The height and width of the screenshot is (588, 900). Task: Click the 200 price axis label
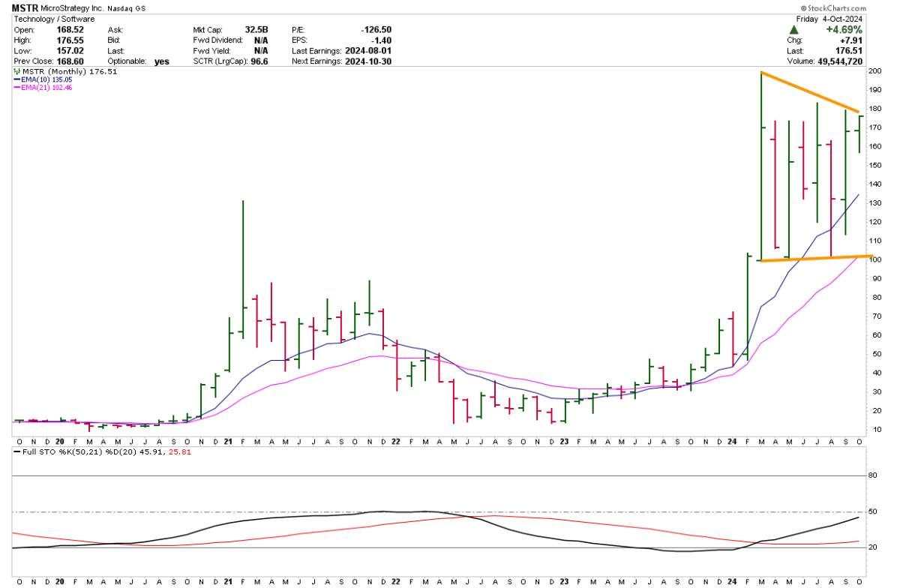874,71
